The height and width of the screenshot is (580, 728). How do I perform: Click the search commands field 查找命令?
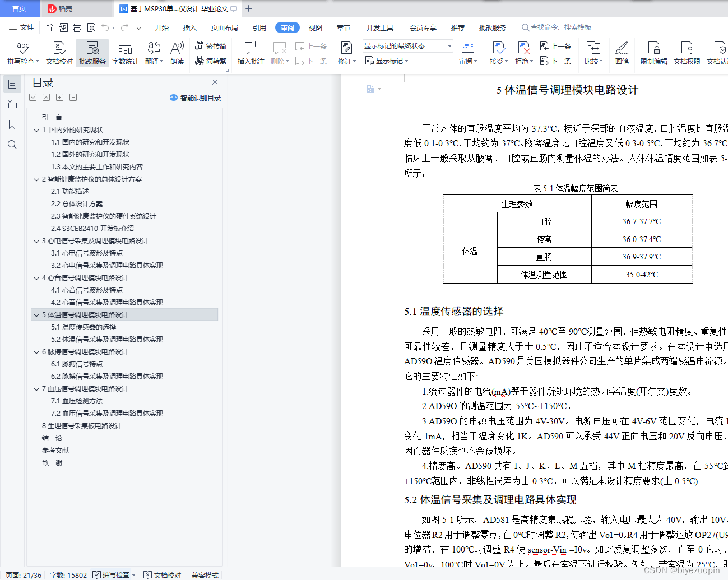(x=557, y=27)
